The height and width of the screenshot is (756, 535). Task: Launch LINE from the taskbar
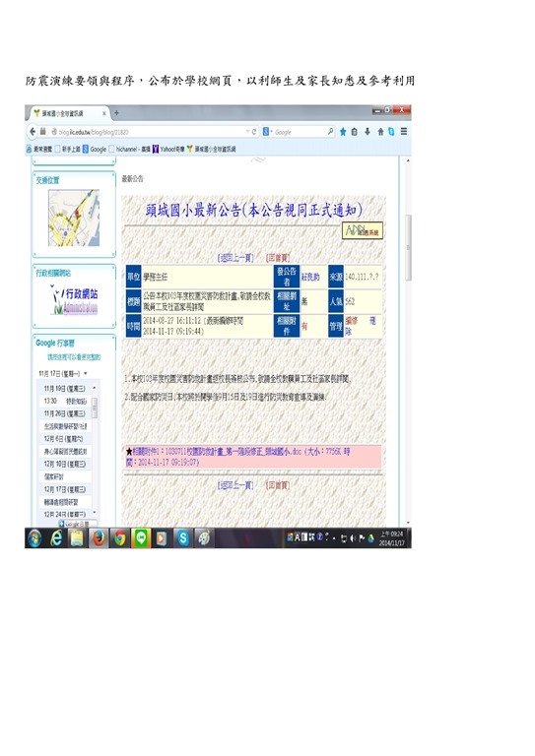click(141, 537)
